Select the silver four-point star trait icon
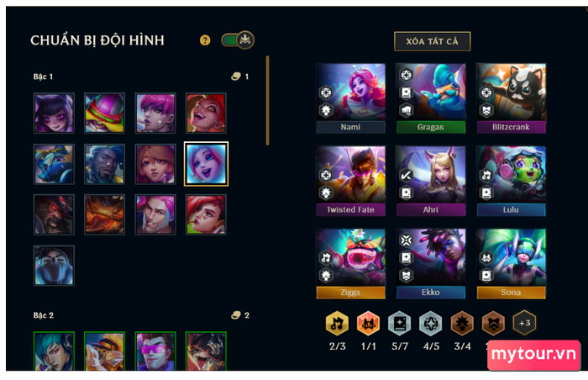This screenshot has height=380, width=588. click(431, 323)
